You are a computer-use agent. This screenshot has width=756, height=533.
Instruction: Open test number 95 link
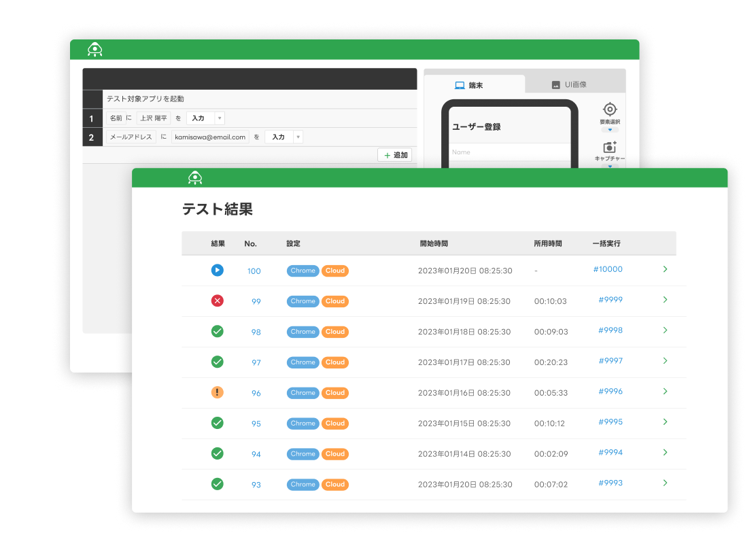[x=256, y=424]
